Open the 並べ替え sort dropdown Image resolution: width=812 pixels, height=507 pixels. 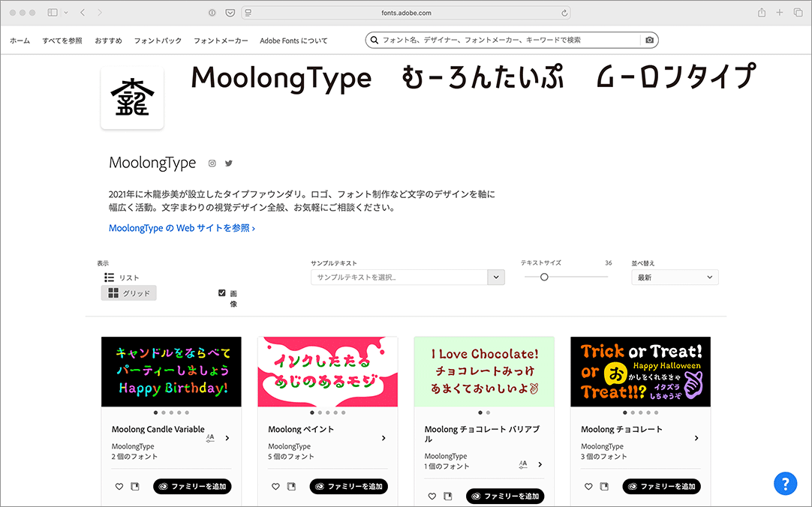click(x=675, y=277)
